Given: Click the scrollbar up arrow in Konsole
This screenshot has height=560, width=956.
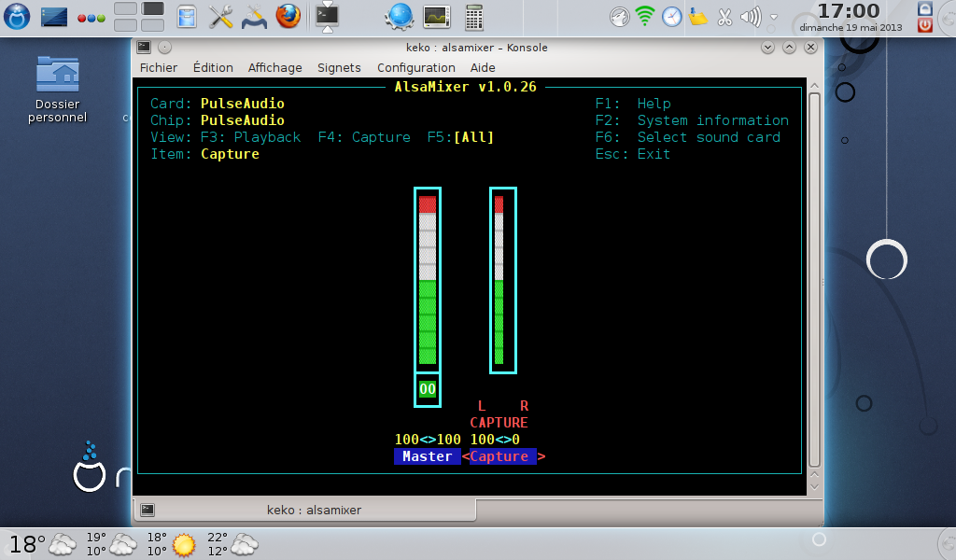Looking at the screenshot, I should pyautogui.click(x=814, y=86).
